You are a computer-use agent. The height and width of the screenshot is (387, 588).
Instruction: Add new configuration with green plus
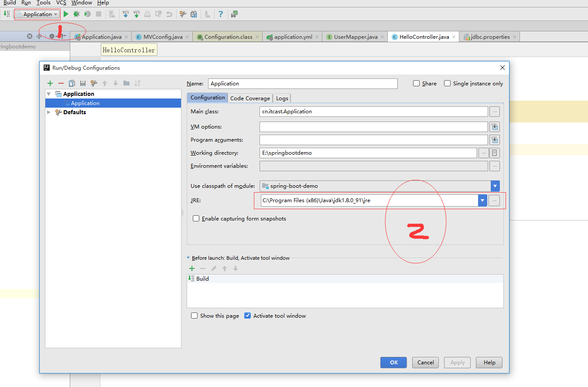click(50, 83)
